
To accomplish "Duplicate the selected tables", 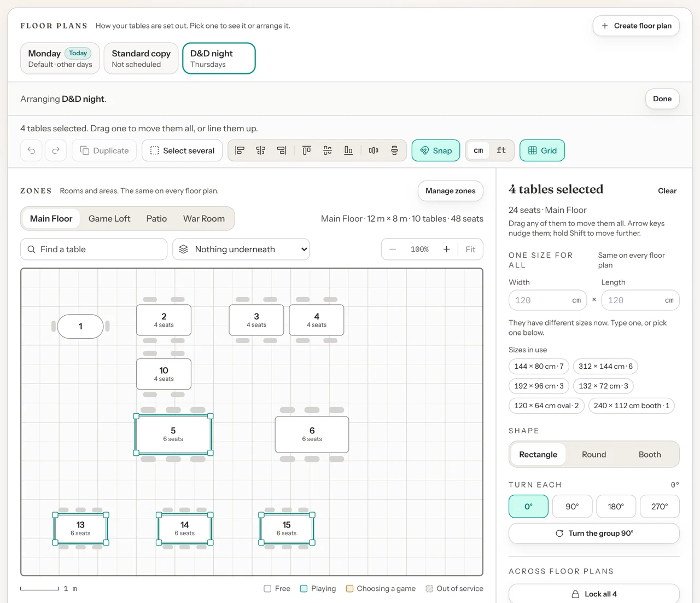I will [x=104, y=150].
